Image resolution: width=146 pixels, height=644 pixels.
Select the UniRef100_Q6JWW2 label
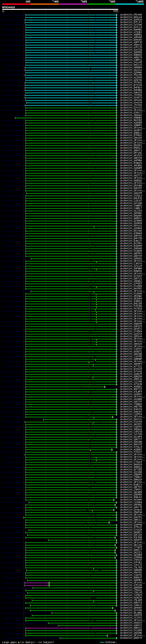tap(131, 613)
